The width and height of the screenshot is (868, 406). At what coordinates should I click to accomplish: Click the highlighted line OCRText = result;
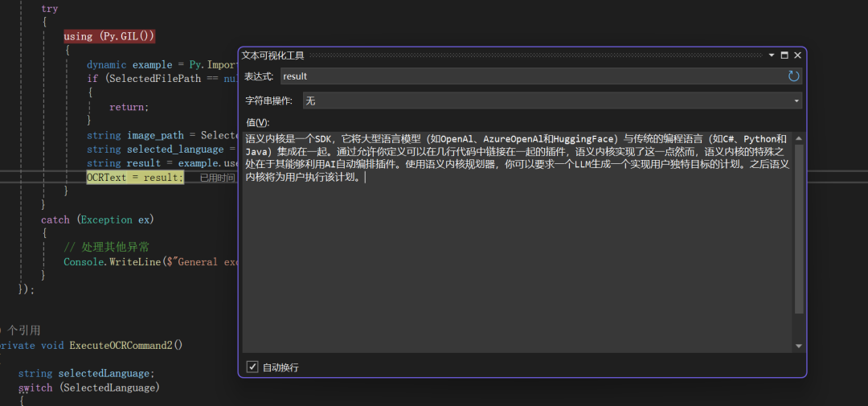[x=135, y=177]
